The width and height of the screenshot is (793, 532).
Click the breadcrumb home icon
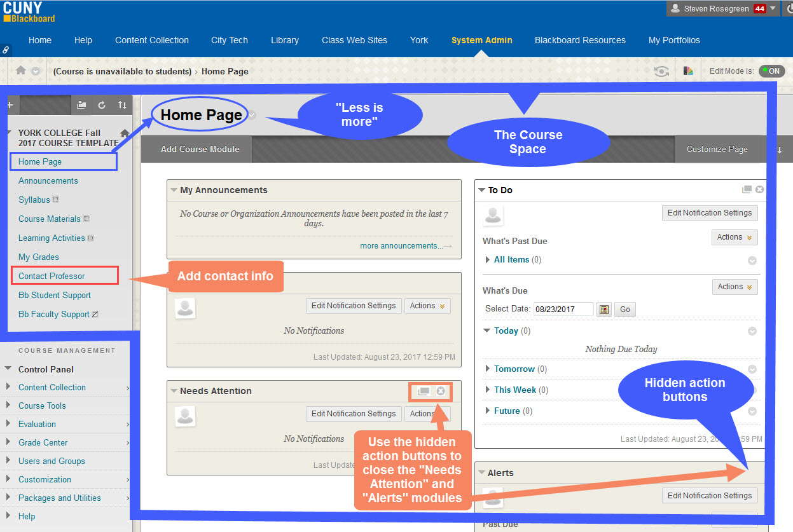(21, 71)
